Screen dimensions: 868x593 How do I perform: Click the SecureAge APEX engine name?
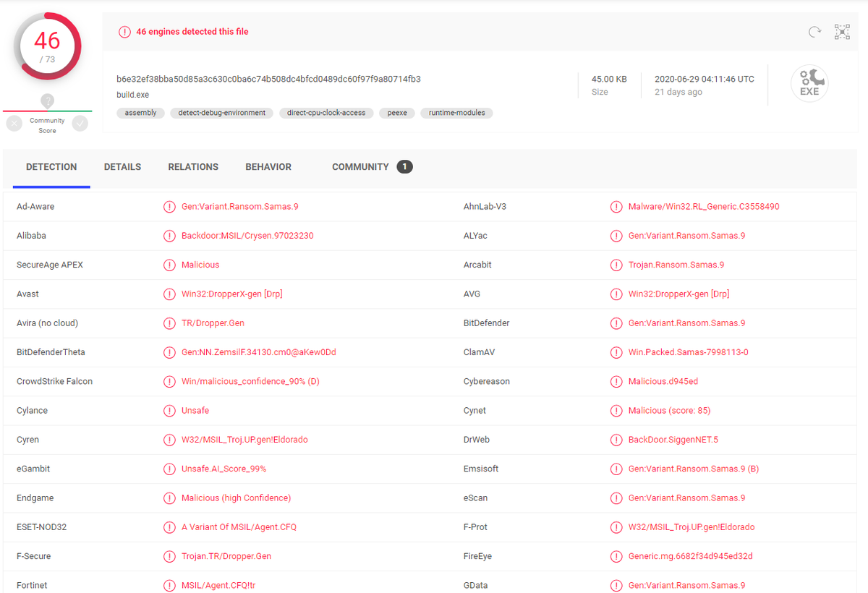pos(50,265)
